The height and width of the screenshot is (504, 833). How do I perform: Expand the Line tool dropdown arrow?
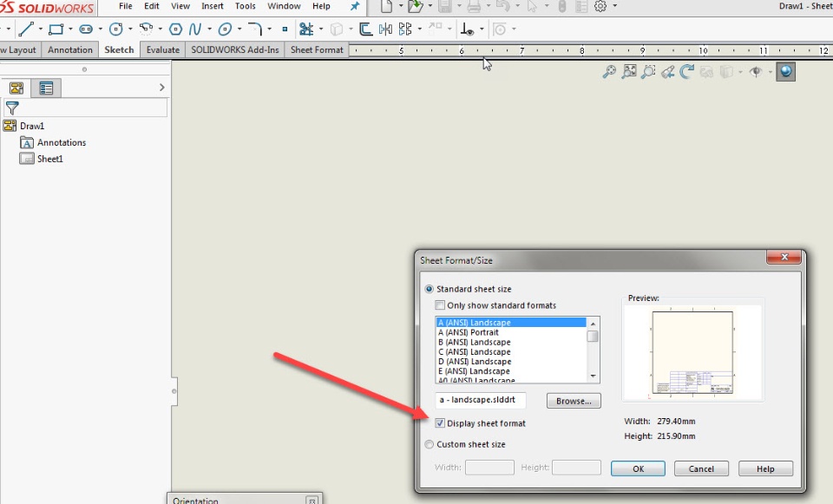[41, 29]
